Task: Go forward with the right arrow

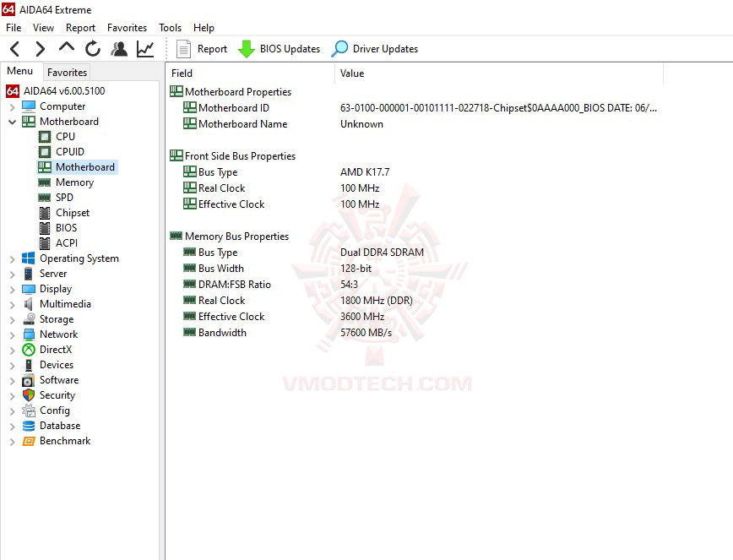Action: coord(41,49)
